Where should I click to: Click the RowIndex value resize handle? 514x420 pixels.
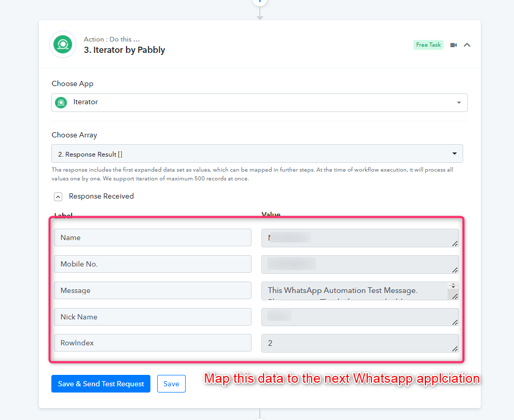455,349
